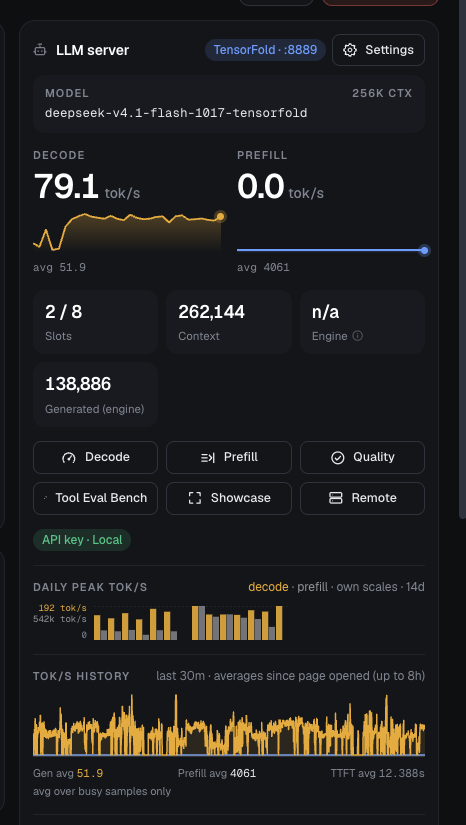Run the Prefill benchmark
Image resolution: width=466 pixels, height=825 pixels.
click(x=229, y=457)
